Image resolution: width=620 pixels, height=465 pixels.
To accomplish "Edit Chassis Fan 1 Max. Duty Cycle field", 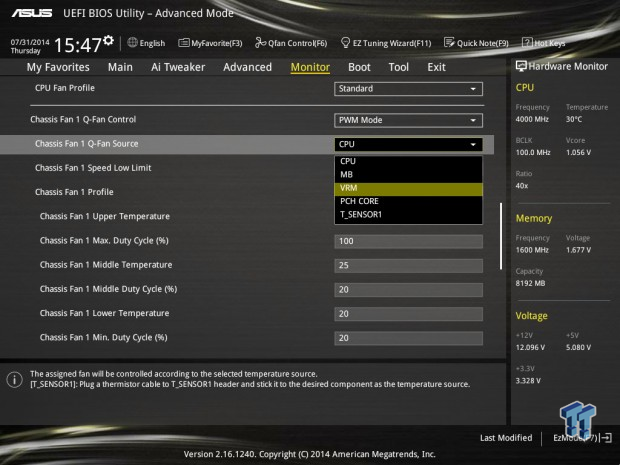I will (x=408, y=241).
